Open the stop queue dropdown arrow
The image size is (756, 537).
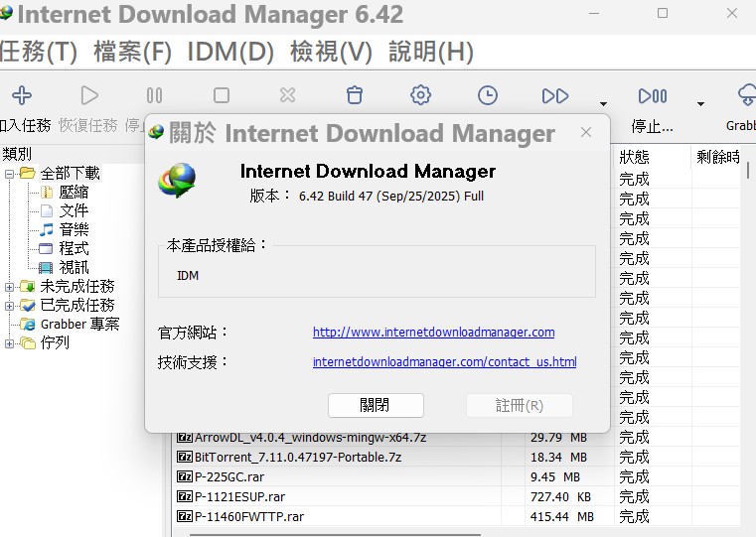pos(700,103)
